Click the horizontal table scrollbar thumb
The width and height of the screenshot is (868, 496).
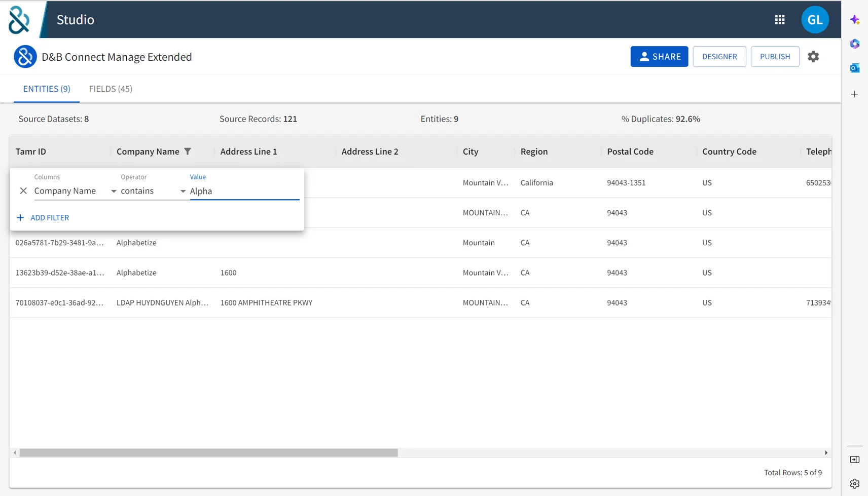(208, 453)
